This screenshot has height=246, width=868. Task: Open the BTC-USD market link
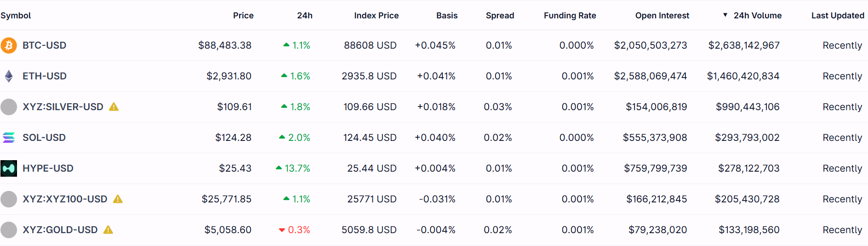pyautogui.click(x=44, y=45)
